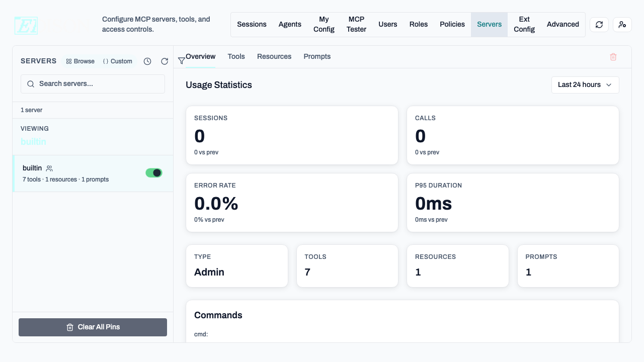Image resolution: width=644 pixels, height=362 pixels.
Task: Open the Prompts tab
Action: tap(317, 57)
